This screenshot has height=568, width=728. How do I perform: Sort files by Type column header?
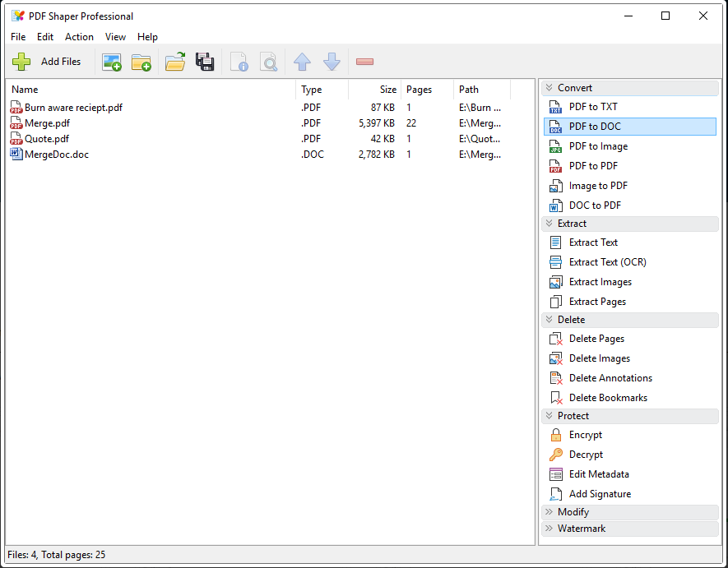coord(322,90)
